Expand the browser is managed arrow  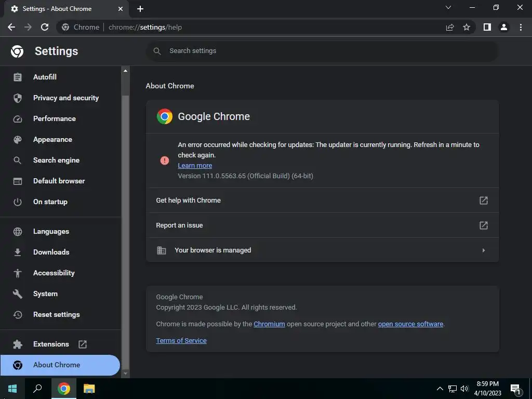(x=484, y=250)
